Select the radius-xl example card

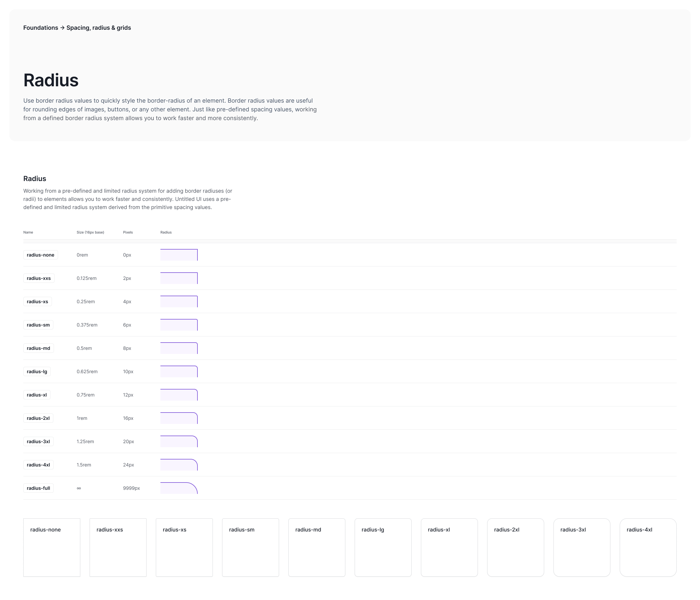pos(449,547)
